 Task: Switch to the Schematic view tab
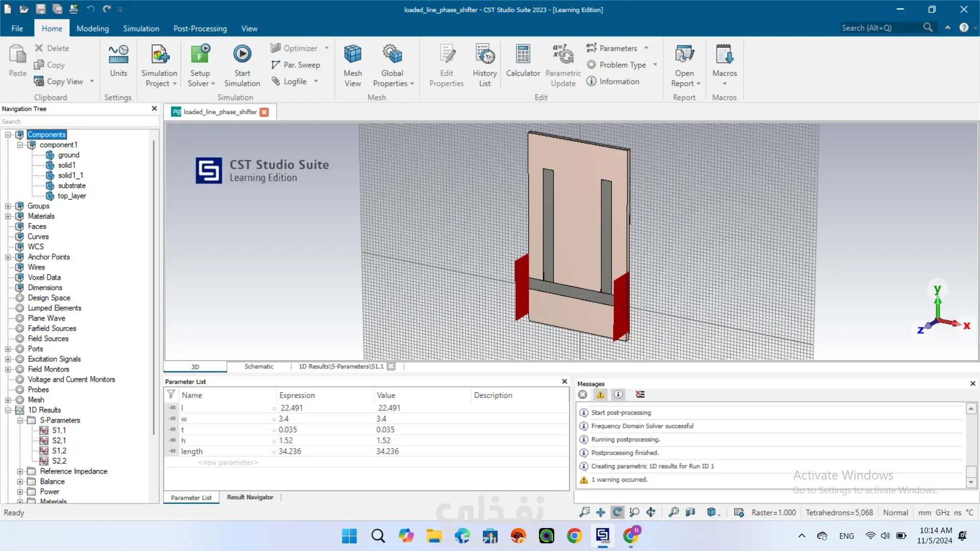[x=259, y=366]
